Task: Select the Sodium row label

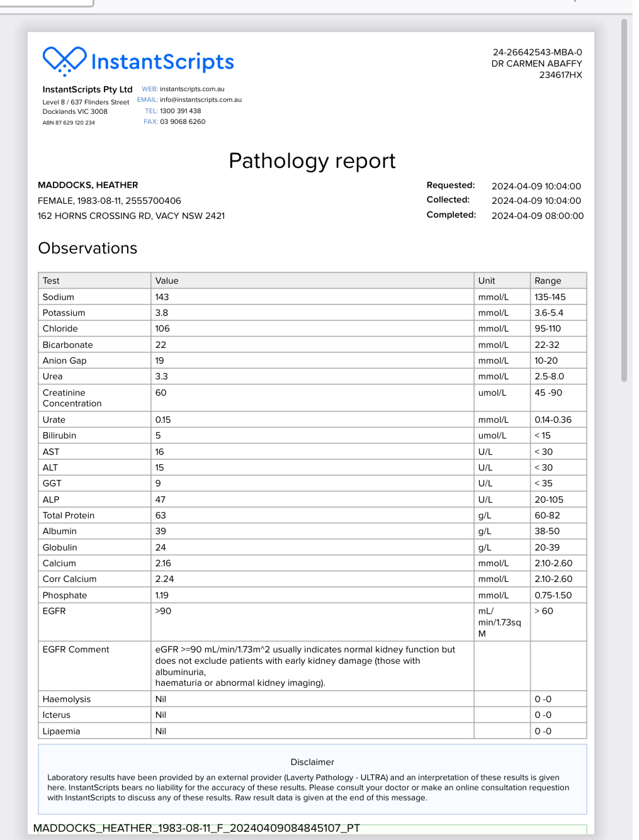Action: 58,297
